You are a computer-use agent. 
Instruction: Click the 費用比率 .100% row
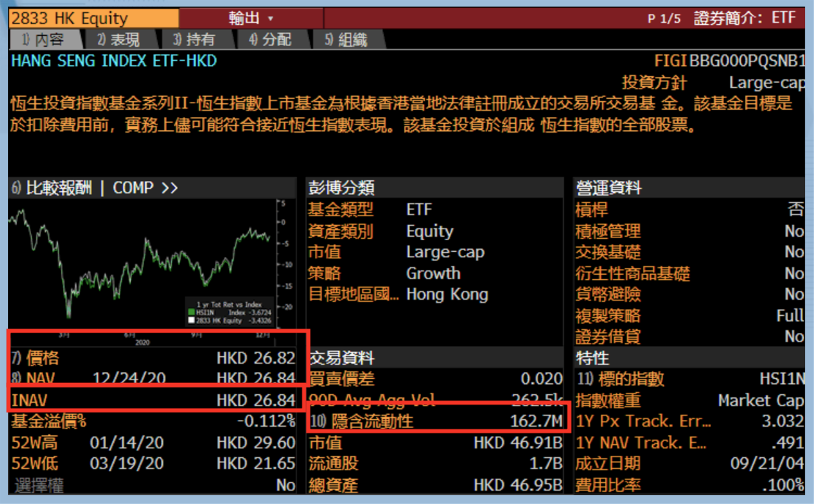(x=690, y=485)
